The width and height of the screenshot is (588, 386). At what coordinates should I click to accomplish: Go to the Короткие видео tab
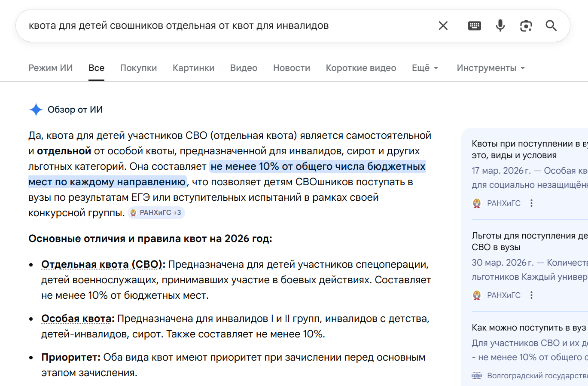pos(361,68)
